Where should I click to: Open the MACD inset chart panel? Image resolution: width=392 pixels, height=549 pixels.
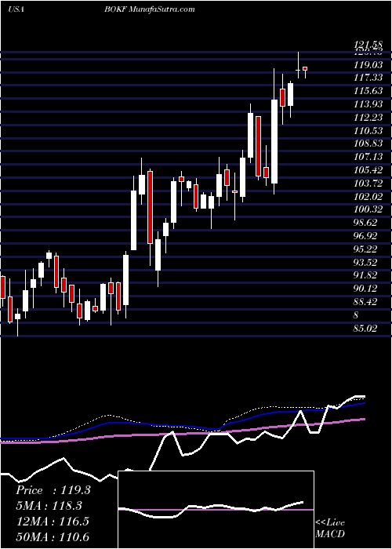(x=216, y=510)
